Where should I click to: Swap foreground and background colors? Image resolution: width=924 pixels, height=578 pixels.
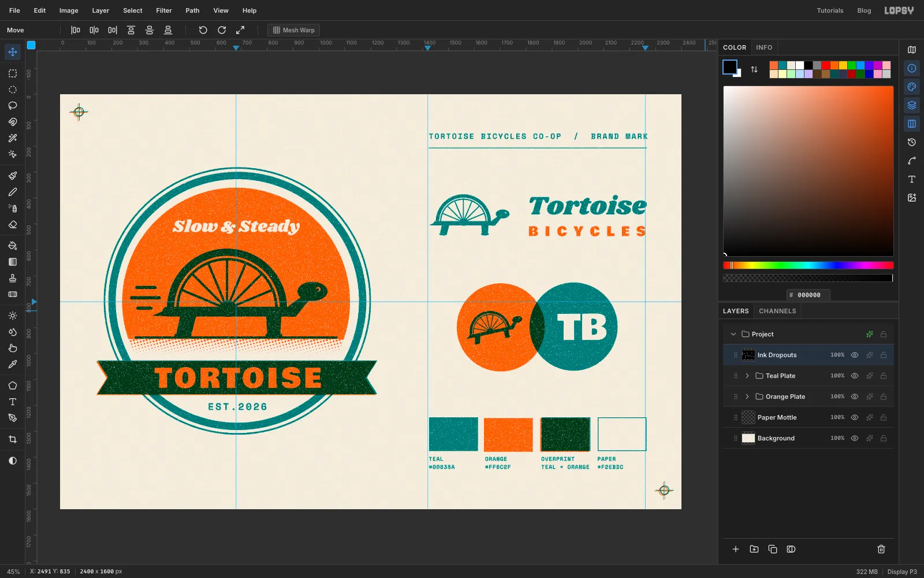click(754, 69)
